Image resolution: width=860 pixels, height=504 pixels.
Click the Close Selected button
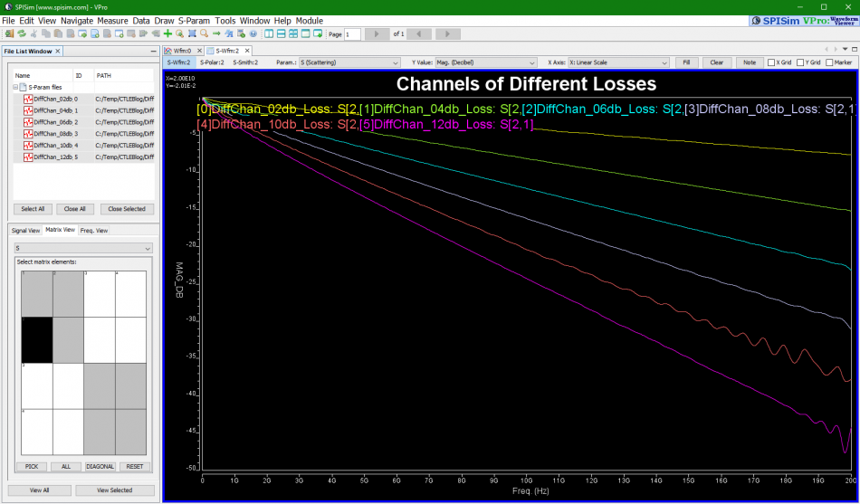127,208
